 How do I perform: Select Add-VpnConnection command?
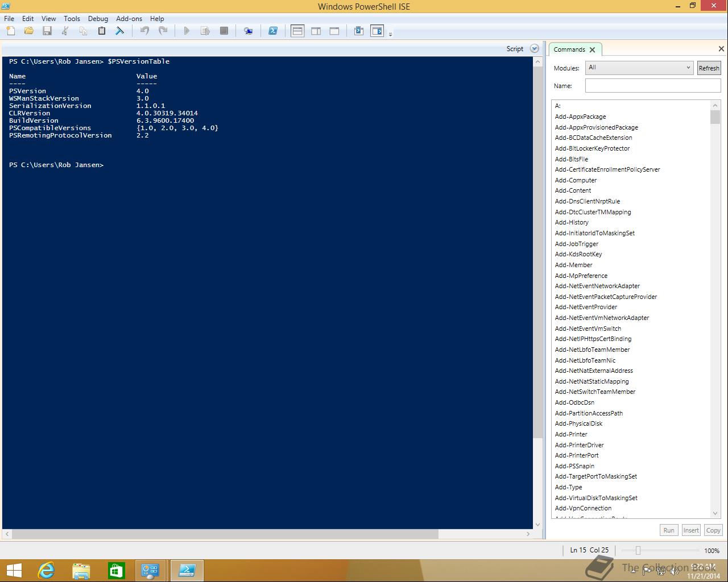pyautogui.click(x=583, y=508)
